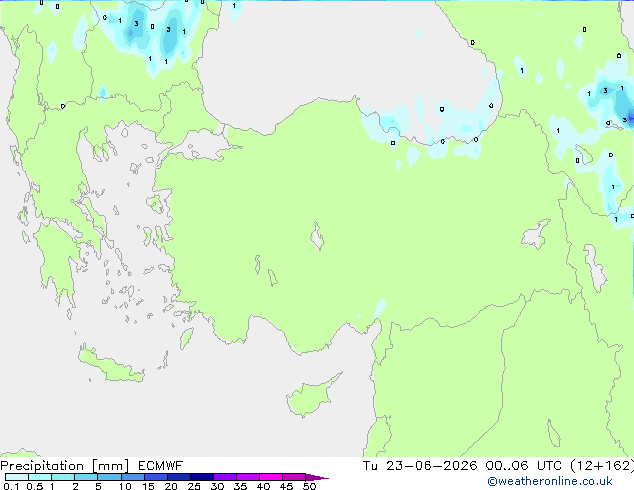Select the 30–35 mm purple legend swatch
This screenshot has height=490, width=634.
225,477
